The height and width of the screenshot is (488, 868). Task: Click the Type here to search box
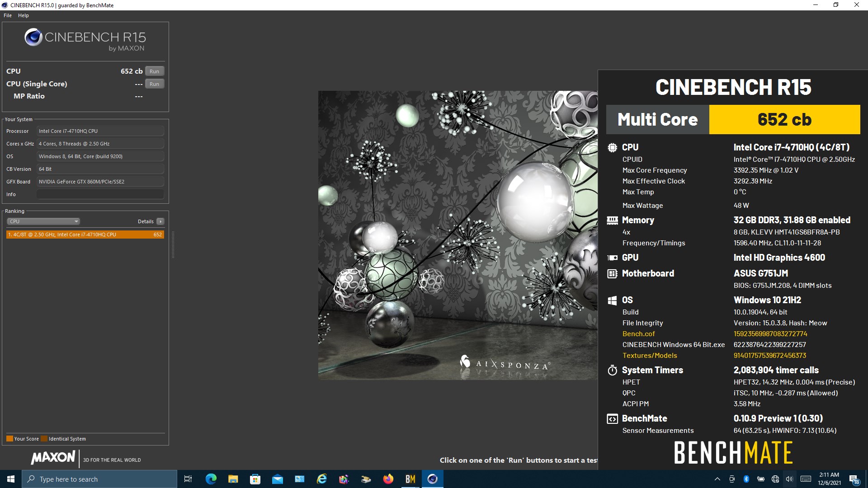[99, 479]
